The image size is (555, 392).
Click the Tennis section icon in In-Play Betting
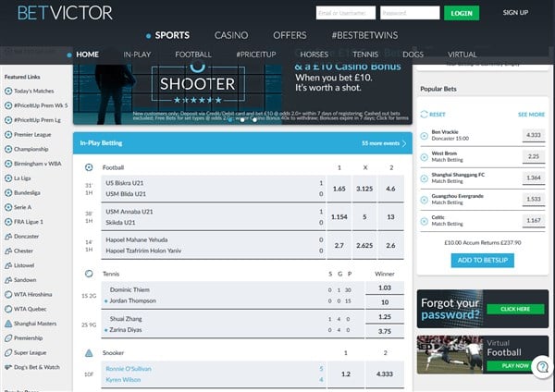pyautogui.click(x=89, y=274)
